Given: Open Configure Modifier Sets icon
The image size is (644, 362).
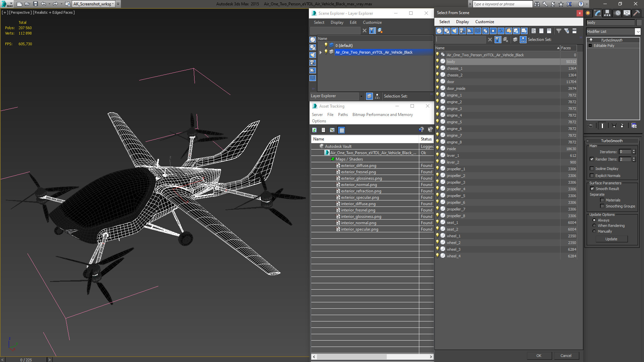Looking at the screenshot, I should (x=634, y=126).
